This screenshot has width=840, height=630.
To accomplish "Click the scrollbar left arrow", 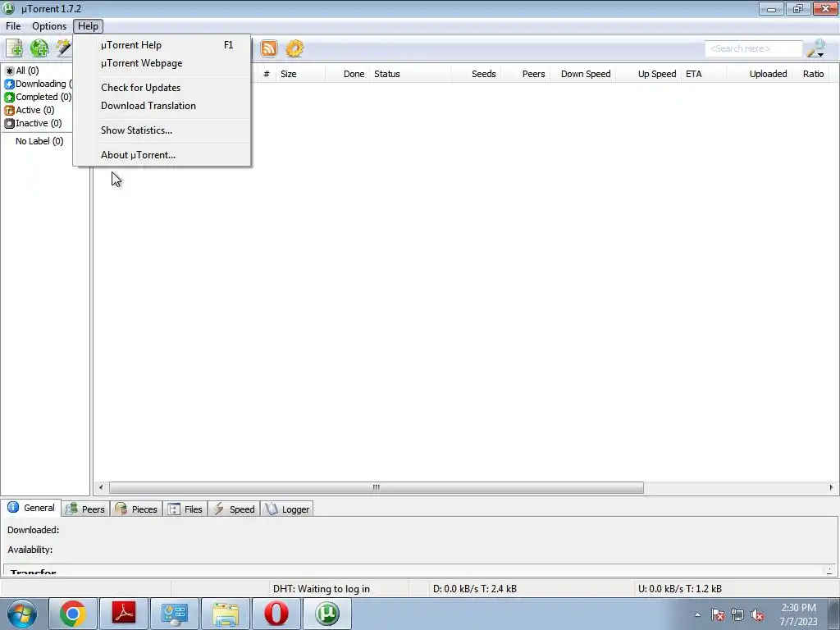I will point(101,487).
